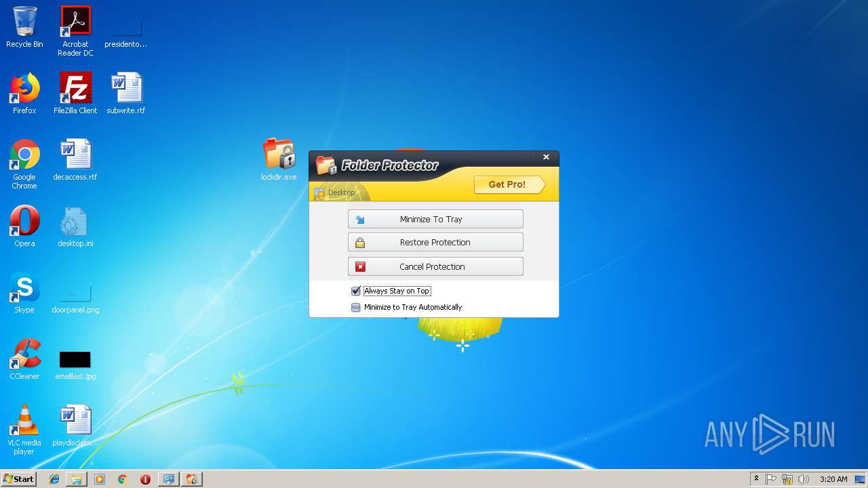Select emaillast.jpg image thumbnail
The image size is (868, 488).
pyautogui.click(x=75, y=359)
